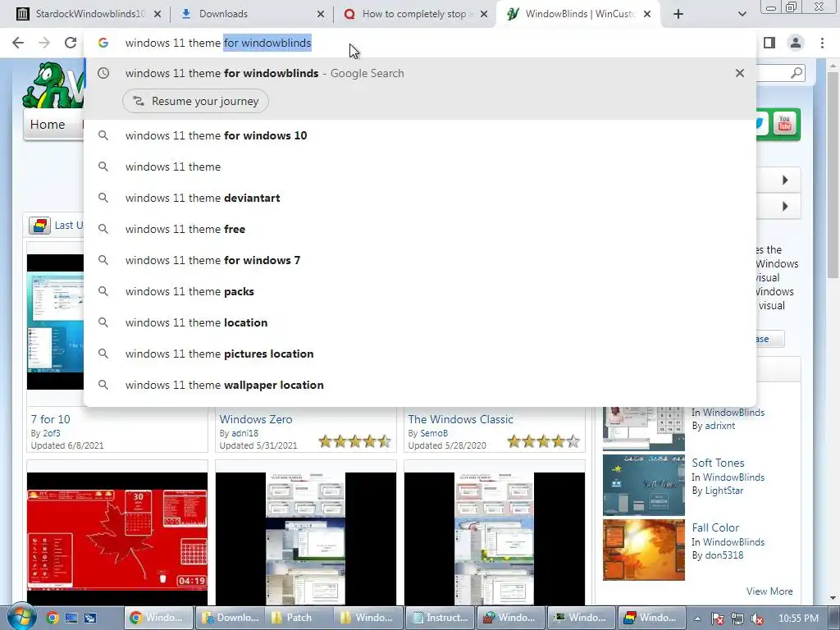Open Chrome's three-dot menu
The width and height of the screenshot is (840, 630).
(822, 43)
